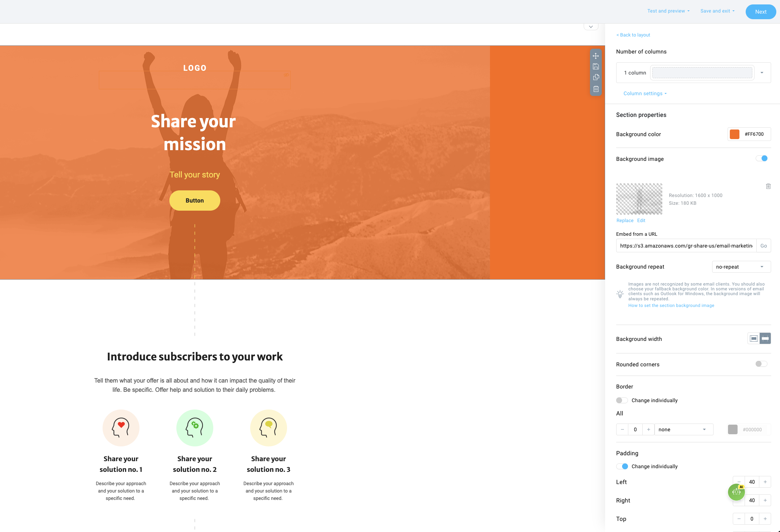Image resolution: width=780 pixels, height=532 pixels.
Task: Save the section as a template
Action: tap(596, 67)
